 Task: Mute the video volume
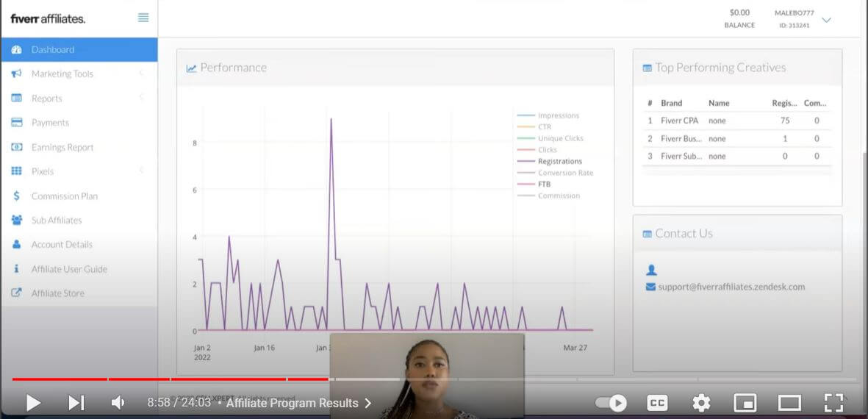coord(118,403)
